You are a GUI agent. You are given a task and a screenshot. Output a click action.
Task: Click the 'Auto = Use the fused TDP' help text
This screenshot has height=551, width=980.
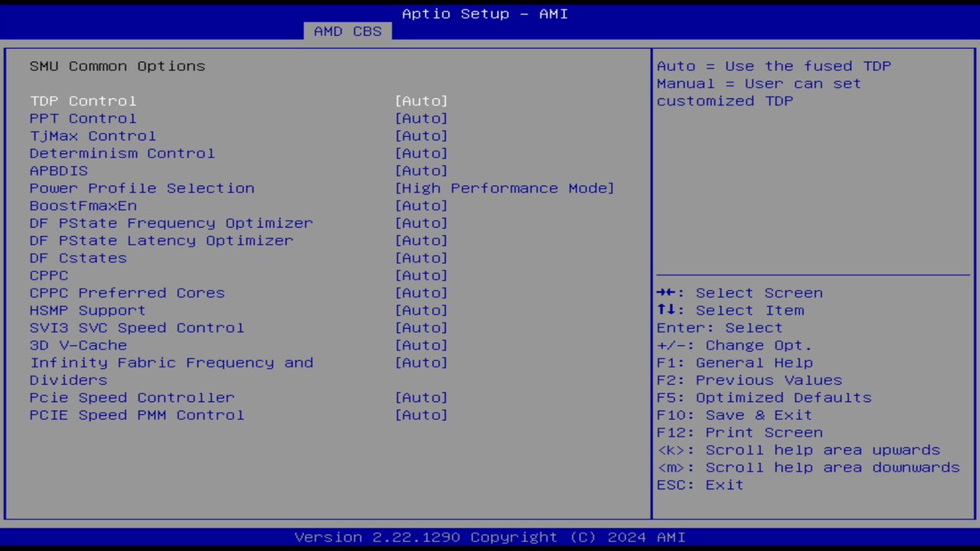774,67
